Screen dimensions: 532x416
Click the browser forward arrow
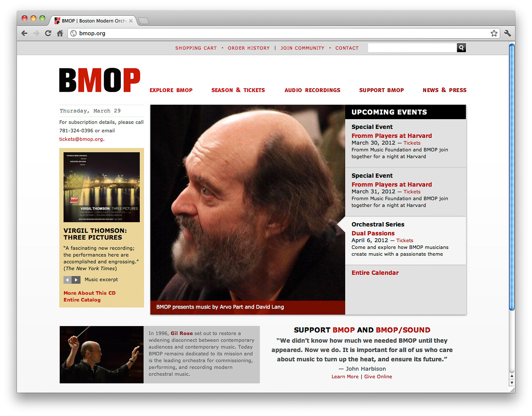(x=36, y=33)
